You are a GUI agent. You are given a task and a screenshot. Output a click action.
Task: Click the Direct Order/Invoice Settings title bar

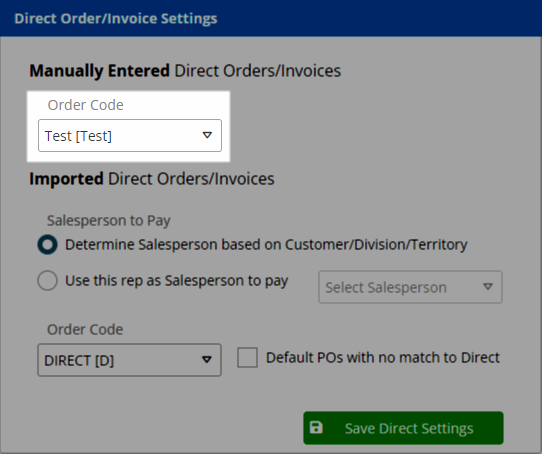point(271,18)
